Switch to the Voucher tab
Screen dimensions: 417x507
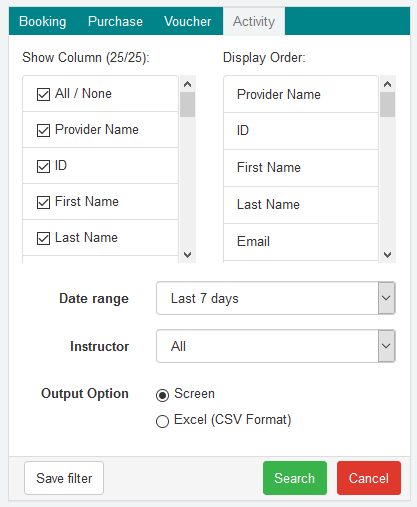point(188,21)
